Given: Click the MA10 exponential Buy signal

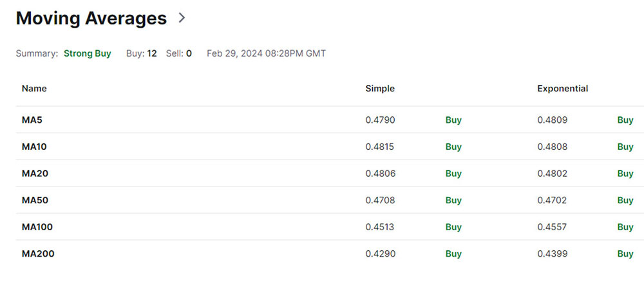Looking at the screenshot, I should [x=625, y=147].
